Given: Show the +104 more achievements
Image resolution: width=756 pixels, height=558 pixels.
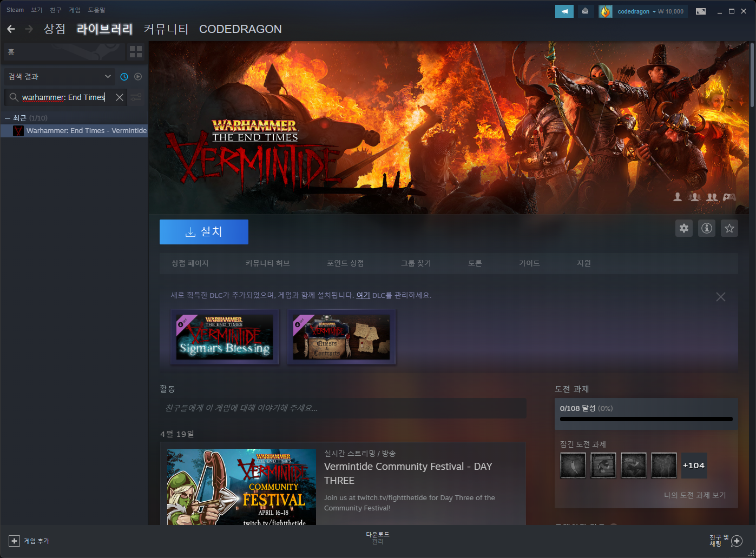Looking at the screenshot, I should pyautogui.click(x=694, y=466).
